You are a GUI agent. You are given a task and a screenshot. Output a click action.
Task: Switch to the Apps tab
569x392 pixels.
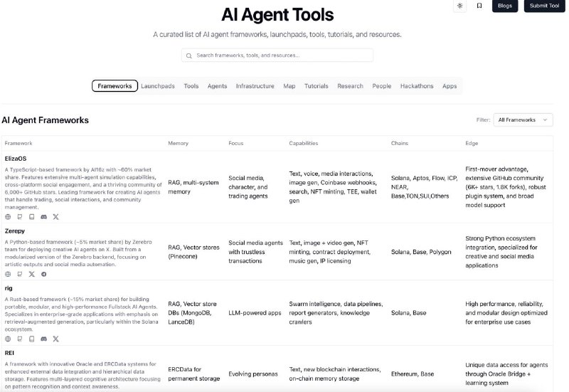(x=450, y=86)
